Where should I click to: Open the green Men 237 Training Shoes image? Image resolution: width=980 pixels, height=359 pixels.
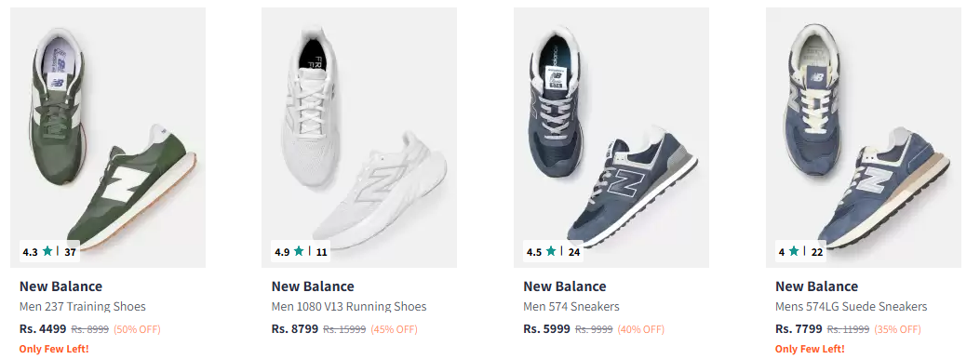tap(108, 138)
